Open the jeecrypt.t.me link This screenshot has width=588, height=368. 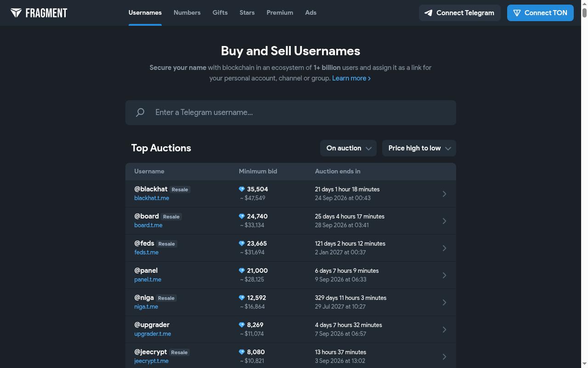[151, 361]
